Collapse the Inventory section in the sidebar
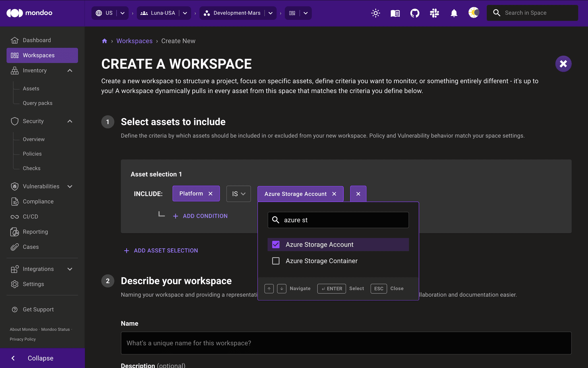The image size is (588, 368). point(70,70)
